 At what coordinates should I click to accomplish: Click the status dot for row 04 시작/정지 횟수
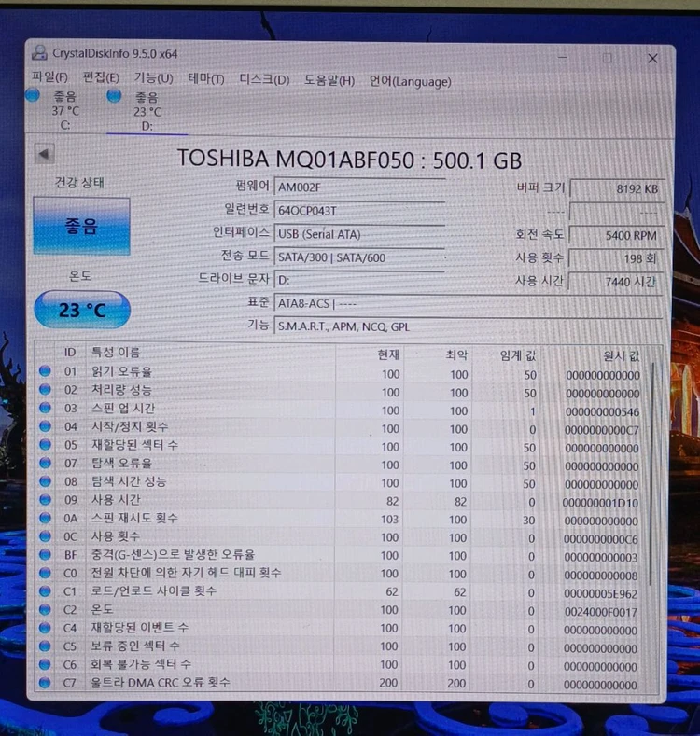tap(45, 425)
